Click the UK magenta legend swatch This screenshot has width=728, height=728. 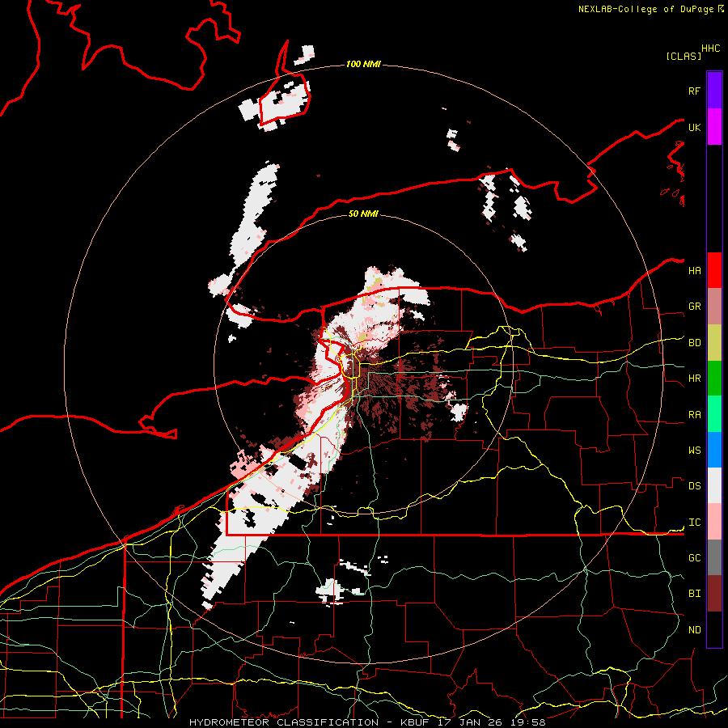[x=714, y=127]
